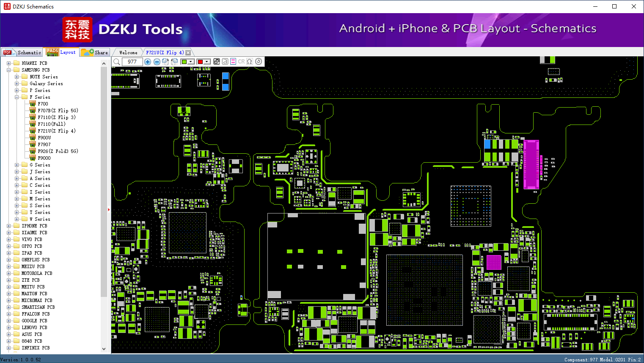Select the A Series folder label
This screenshot has height=363, width=644.
[x=40, y=178]
